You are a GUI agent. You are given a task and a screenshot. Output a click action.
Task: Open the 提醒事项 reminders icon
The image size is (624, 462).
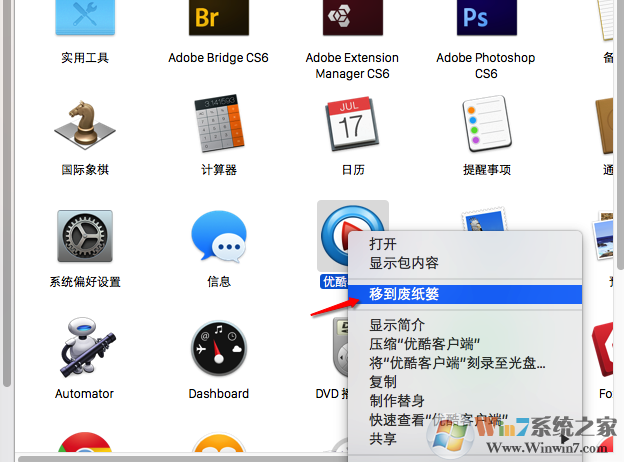click(x=486, y=126)
